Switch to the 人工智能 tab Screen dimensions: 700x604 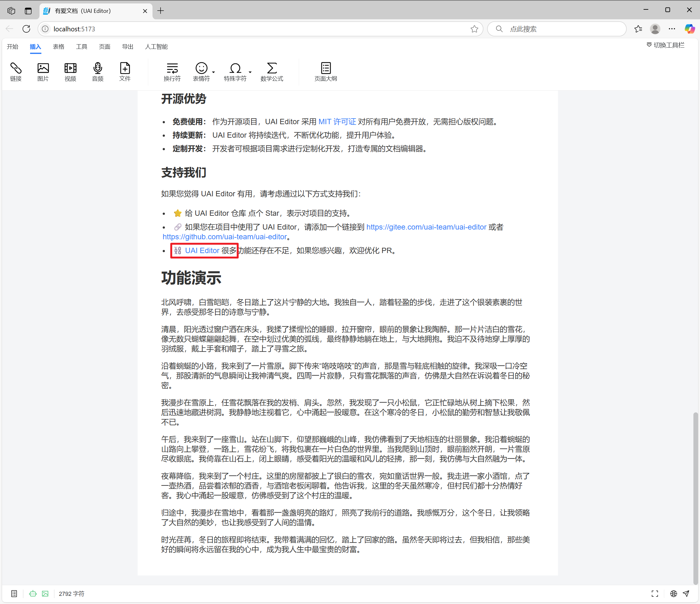pos(156,47)
